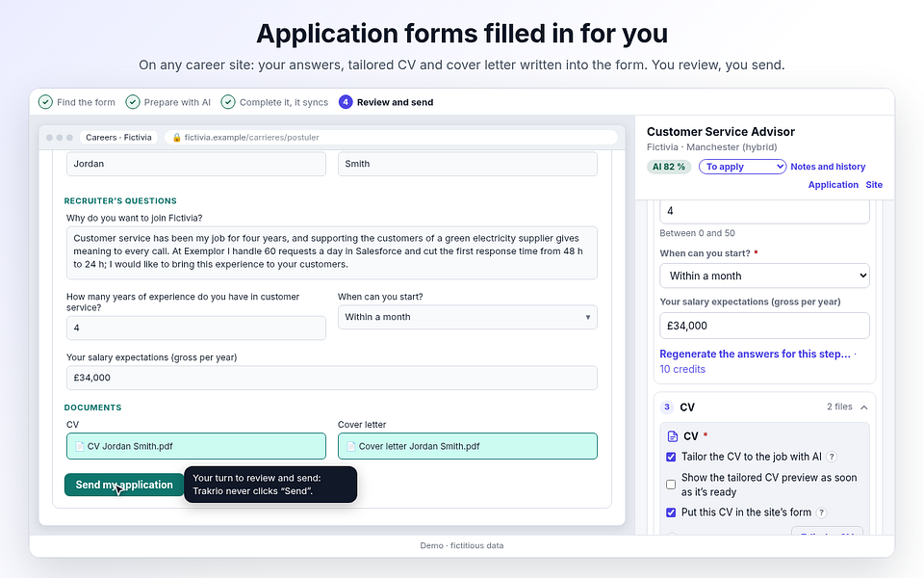Switch to the Application tab
Viewport: 924px width, 578px height.
(x=833, y=185)
